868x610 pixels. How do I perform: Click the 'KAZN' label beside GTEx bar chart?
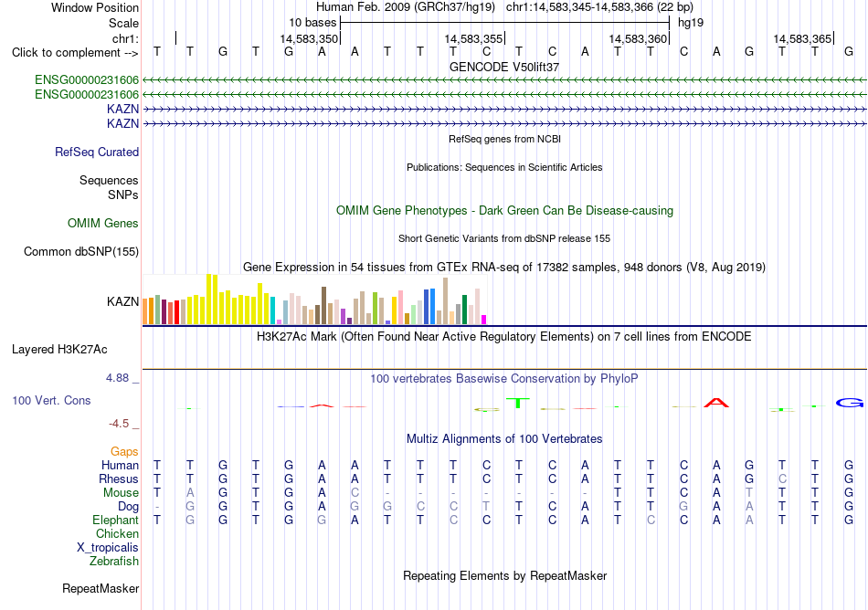tap(123, 301)
